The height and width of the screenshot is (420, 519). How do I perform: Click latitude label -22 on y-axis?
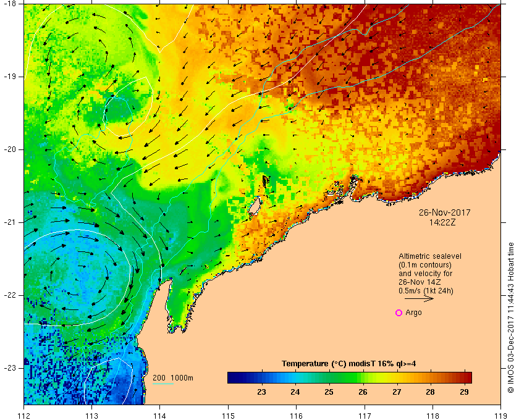(10, 295)
